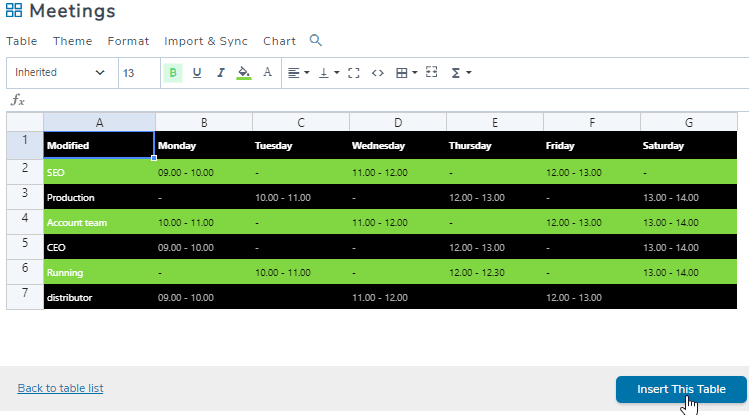Click the Thursday header cell
This screenshot has height=415, width=749.
495,145
